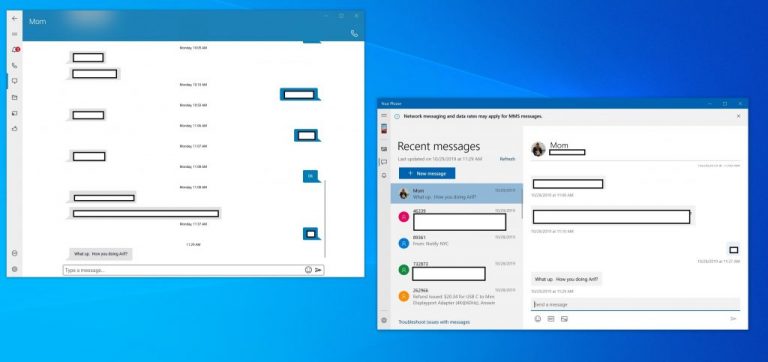The height and width of the screenshot is (362, 768).
Task: Click the Type a message input field
Action: point(184,270)
